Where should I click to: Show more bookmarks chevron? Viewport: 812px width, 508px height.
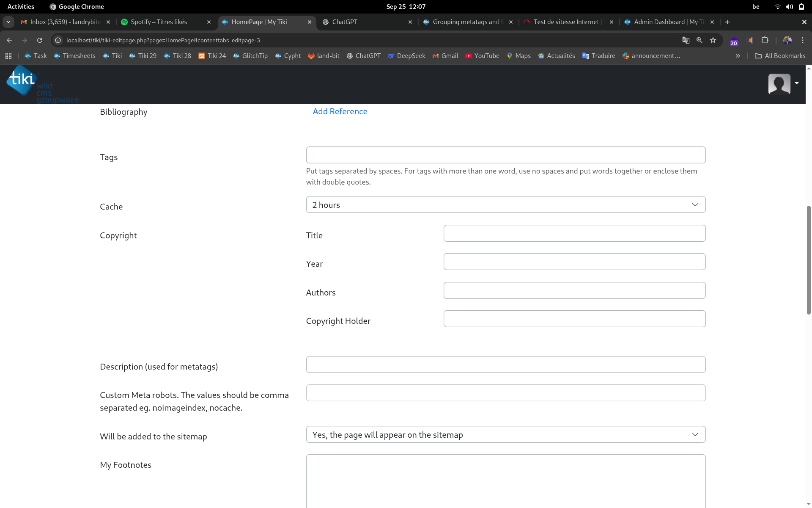tap(738, 56)
